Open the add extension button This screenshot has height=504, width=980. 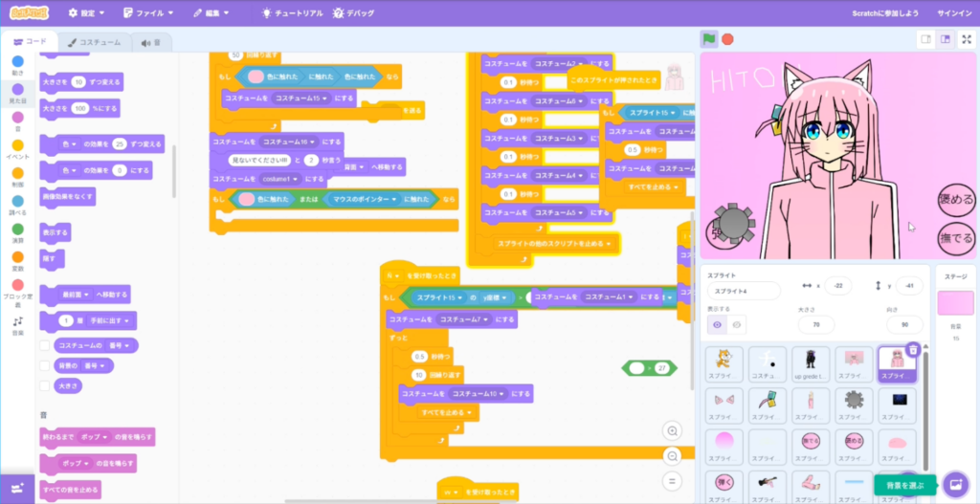(x=17, y=488)
